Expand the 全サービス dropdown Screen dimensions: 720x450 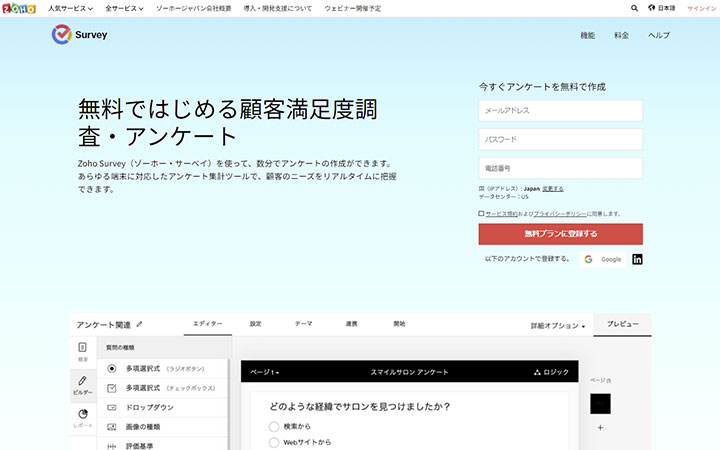pyautogui.click(x=124, y=8)
